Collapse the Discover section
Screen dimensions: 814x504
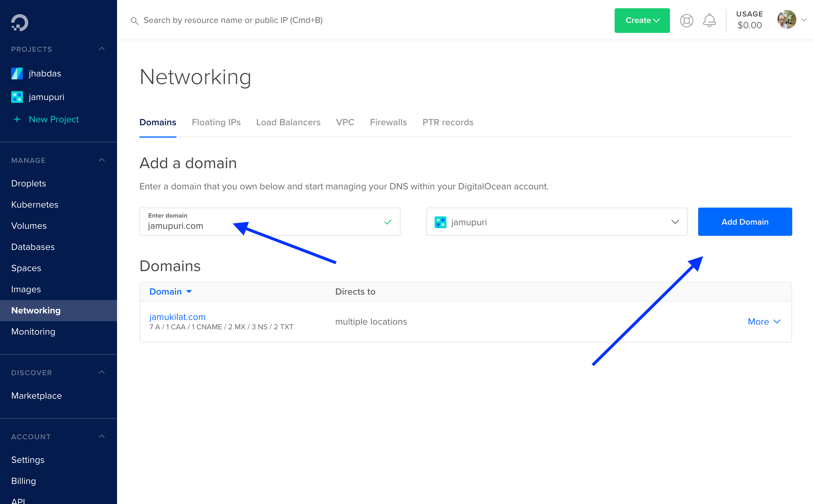[102, 372]
